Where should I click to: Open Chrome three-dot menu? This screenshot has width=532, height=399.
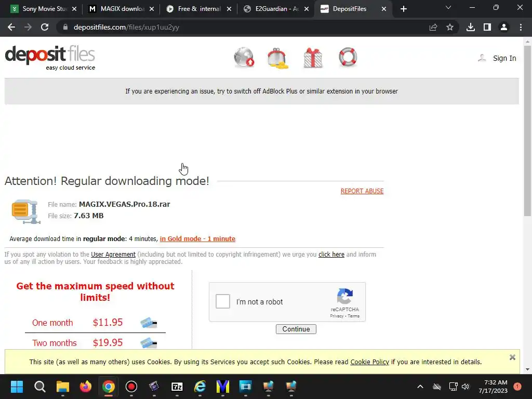click(x=521, y=27)
